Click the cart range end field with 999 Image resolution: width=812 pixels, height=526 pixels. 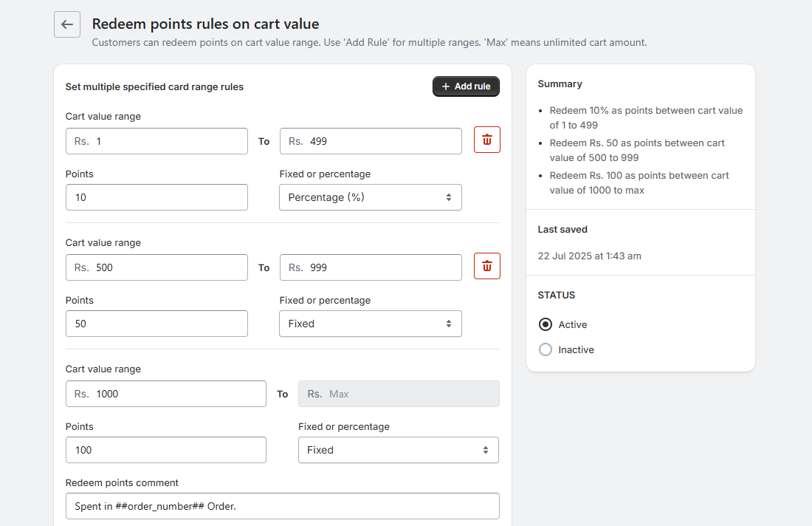click(371, 267)
